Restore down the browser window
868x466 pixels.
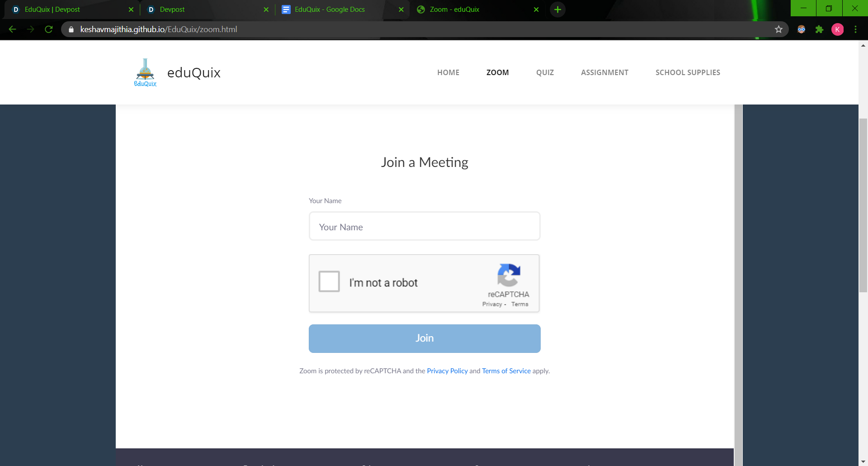click(829, 8)
